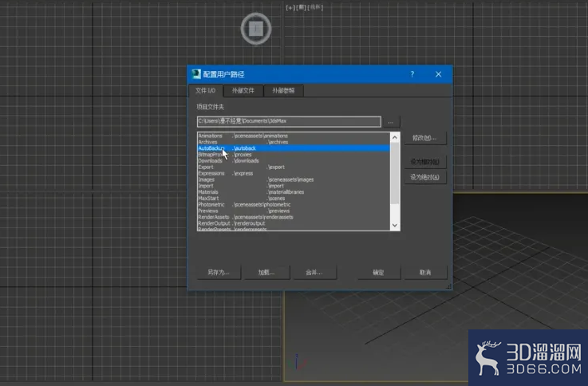The width and height of the screenshot is (588, 386).
Task: Click the scroll up arrow in path list
Action: click(x=394, y=137)
